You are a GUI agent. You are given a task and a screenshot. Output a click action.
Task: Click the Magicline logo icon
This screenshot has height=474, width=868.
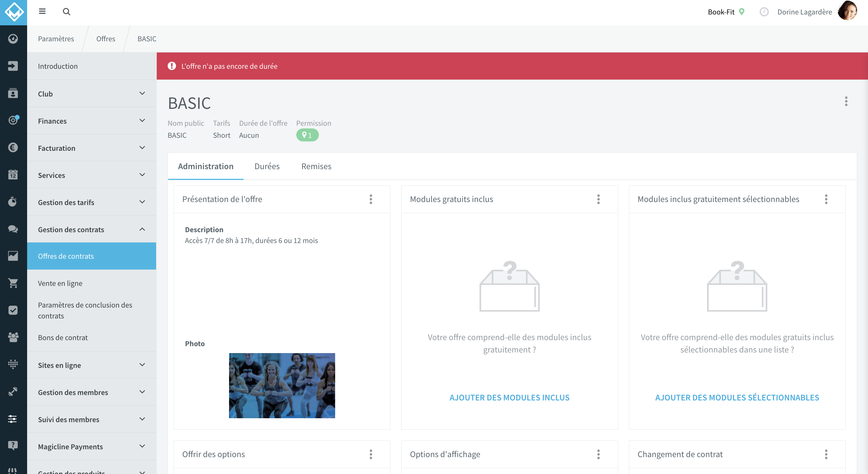(14, 12)
